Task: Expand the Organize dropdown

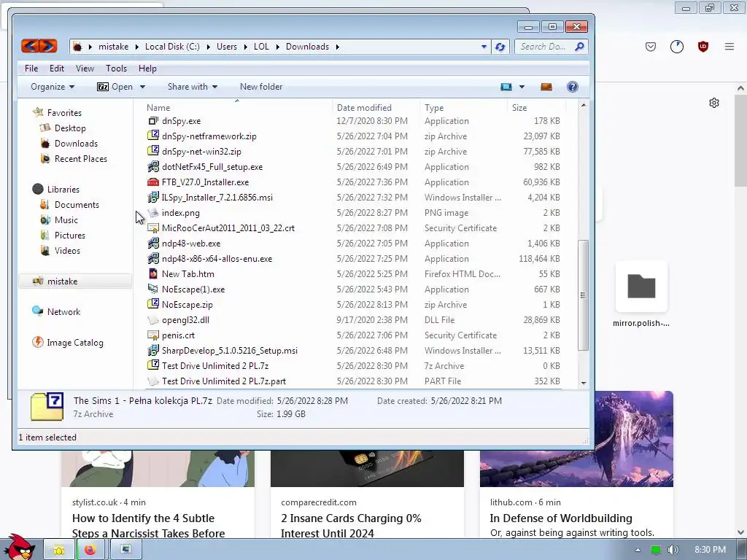Action: pyautogui.click(x=53, y=87)
